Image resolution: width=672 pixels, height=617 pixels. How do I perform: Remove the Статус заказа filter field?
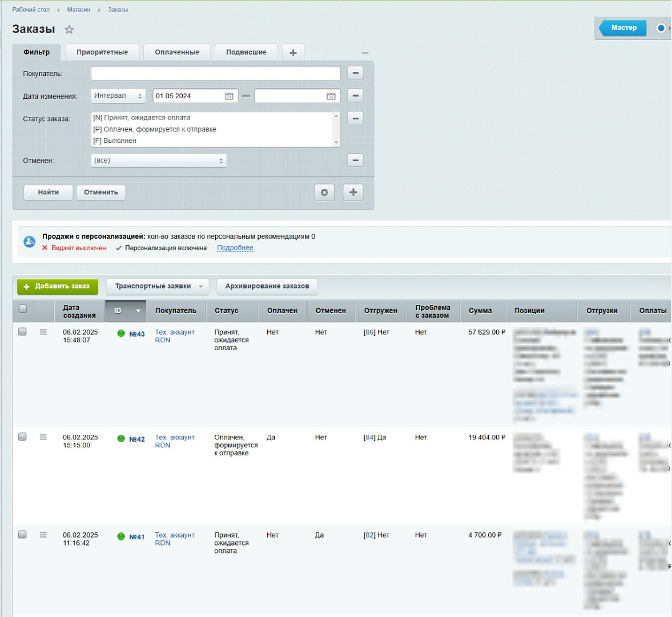(355, 118)
